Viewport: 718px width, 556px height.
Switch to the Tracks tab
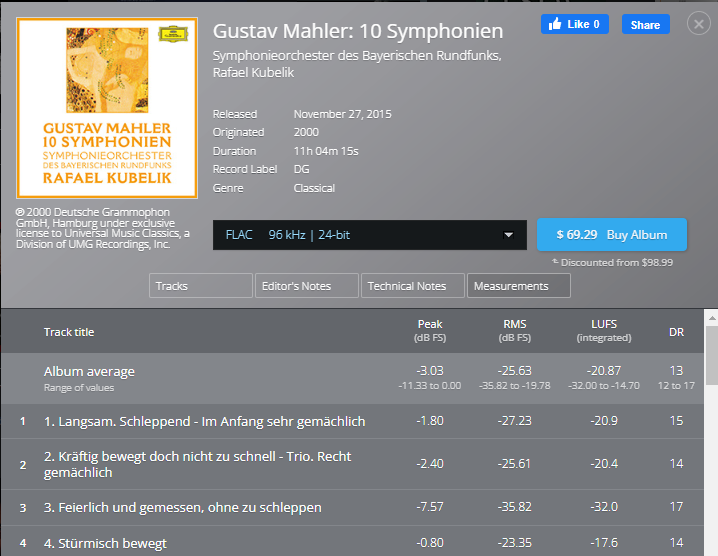tap(200, 286)
